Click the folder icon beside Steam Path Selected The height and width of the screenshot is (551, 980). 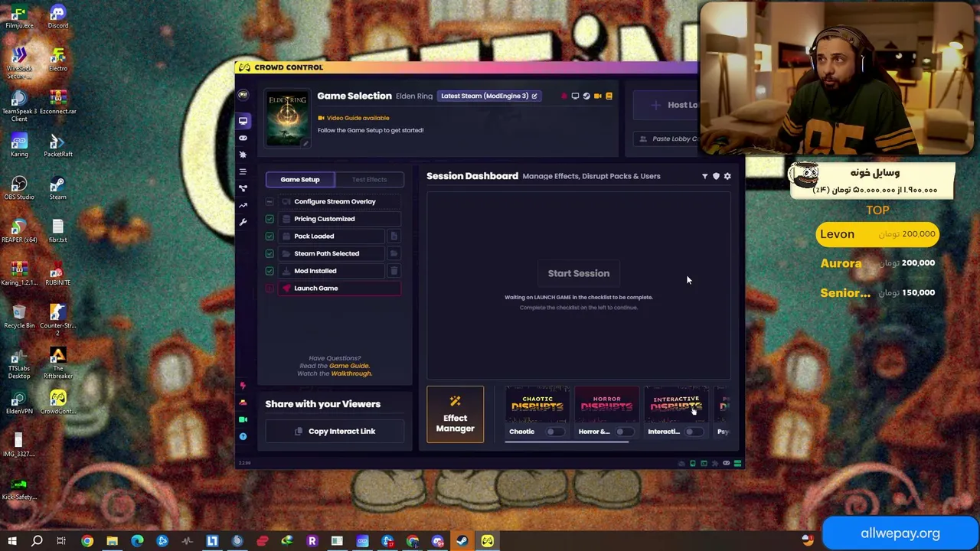(x=394, y=253)
